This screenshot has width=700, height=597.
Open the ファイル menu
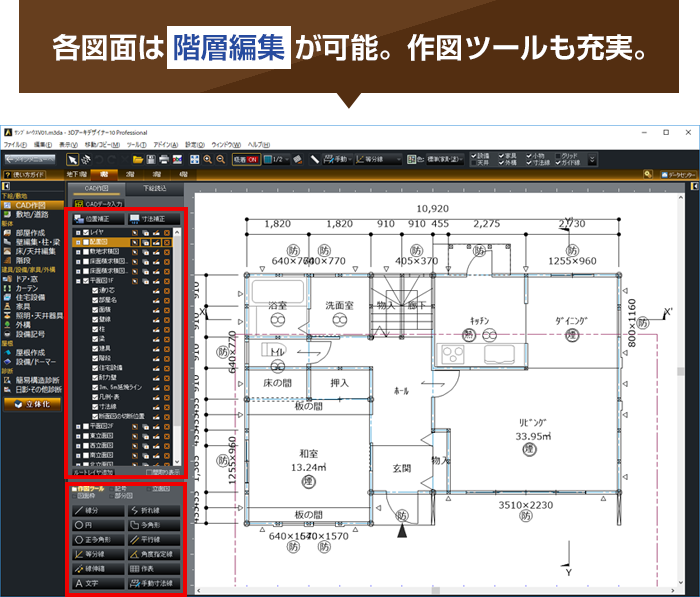click(14, 145)
